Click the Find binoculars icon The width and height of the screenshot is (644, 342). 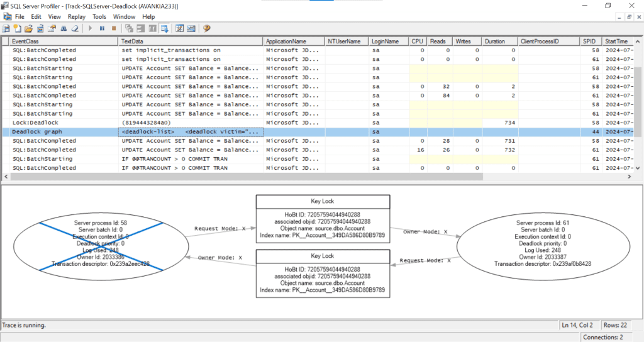click(x=63, y=28)
